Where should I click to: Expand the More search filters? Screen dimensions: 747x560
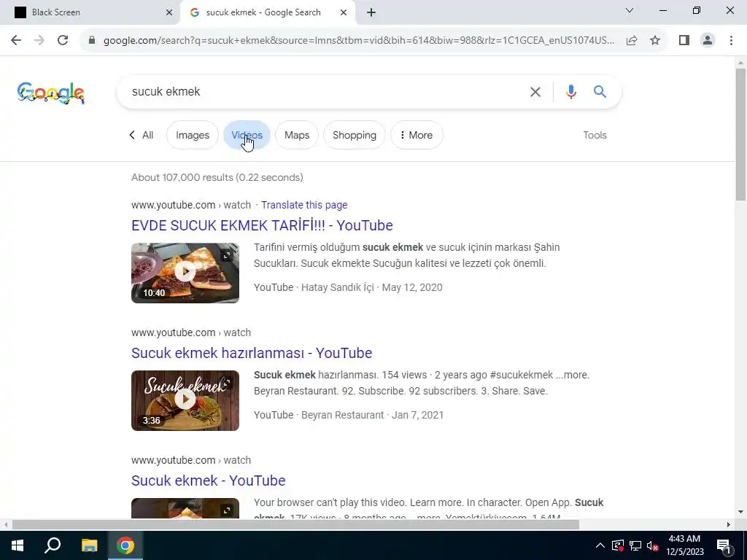tap(417, 135)
